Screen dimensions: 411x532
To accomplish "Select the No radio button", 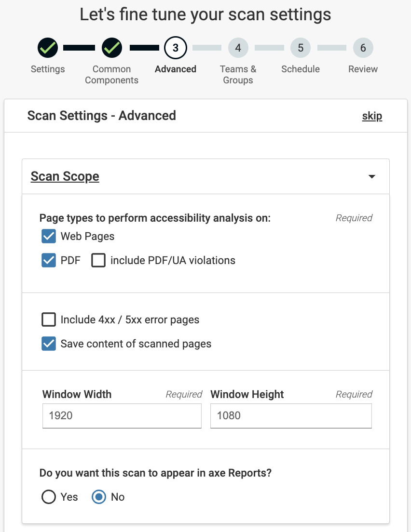I will tap(99, 497).
